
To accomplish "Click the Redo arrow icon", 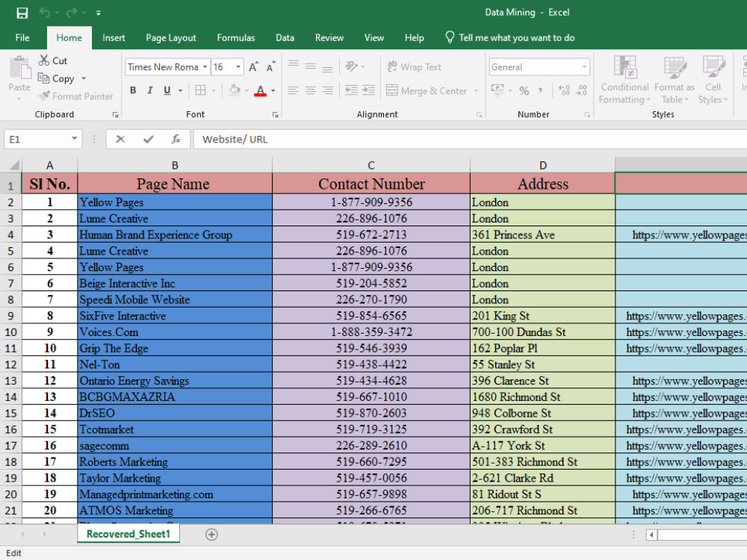I will [x=72, y=13].
